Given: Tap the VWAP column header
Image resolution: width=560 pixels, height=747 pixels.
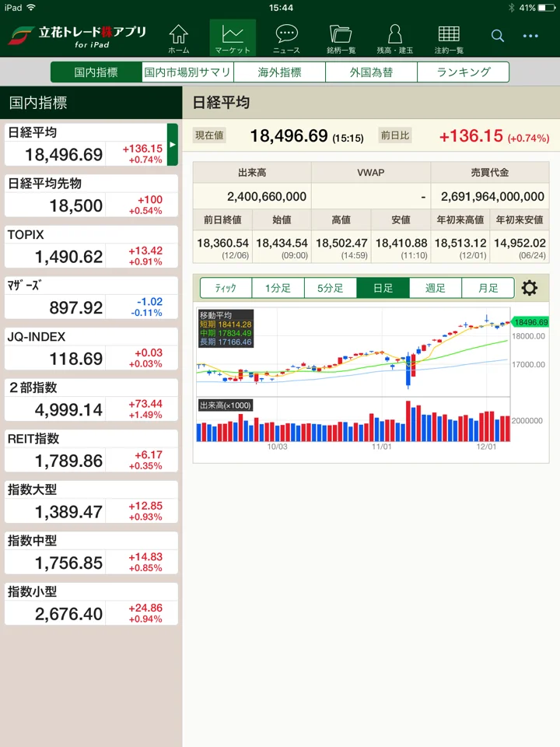Looking at the screenshot, I should 371,173.
